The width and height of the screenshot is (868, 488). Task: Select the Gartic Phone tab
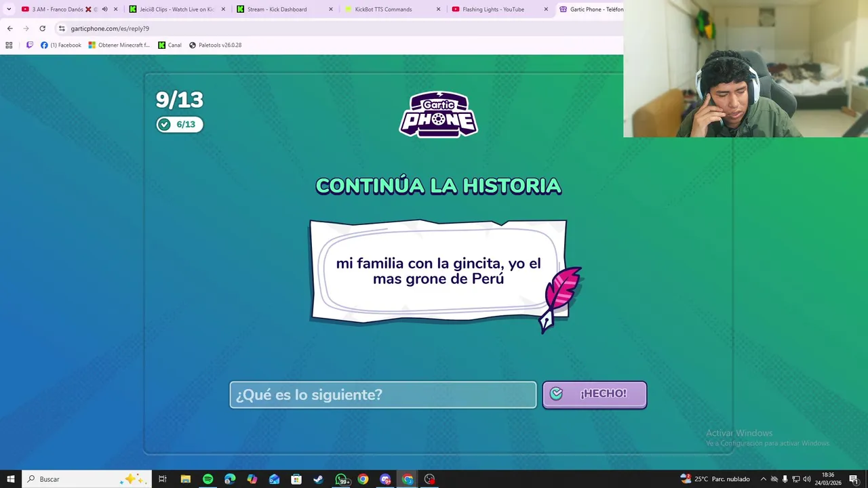590,9
